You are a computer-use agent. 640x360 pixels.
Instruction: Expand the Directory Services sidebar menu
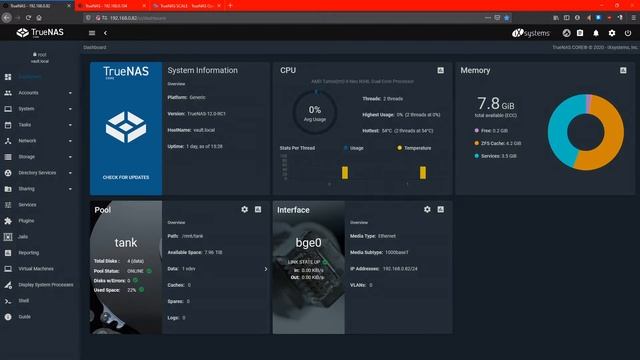coord(40,173)
